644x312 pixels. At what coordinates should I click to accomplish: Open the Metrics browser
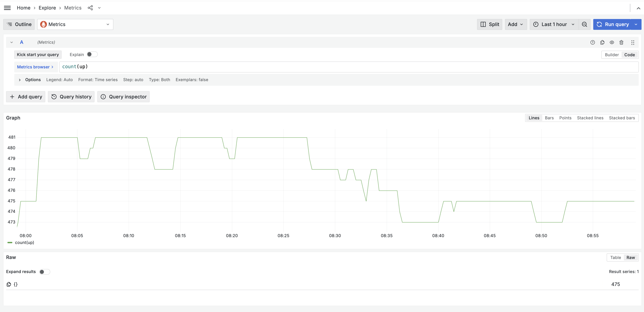coord(36,67)
